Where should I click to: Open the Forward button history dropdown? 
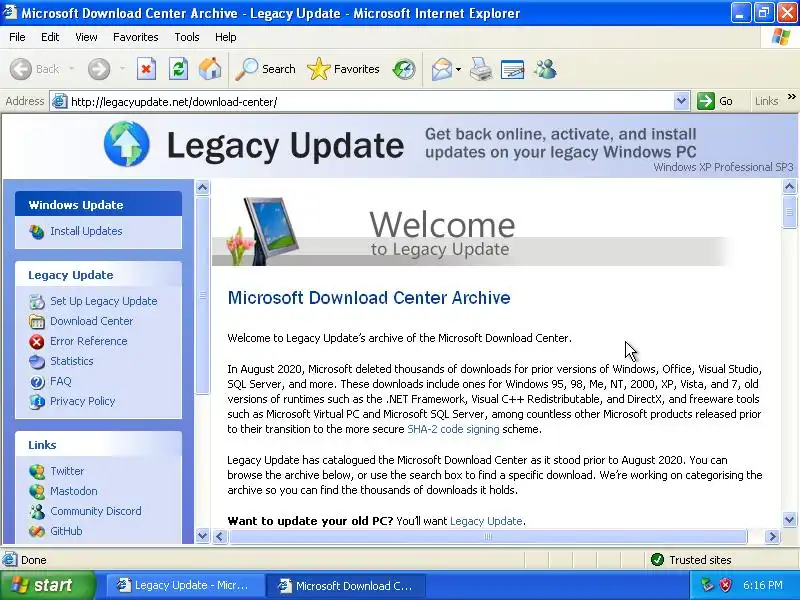point(122,69)
